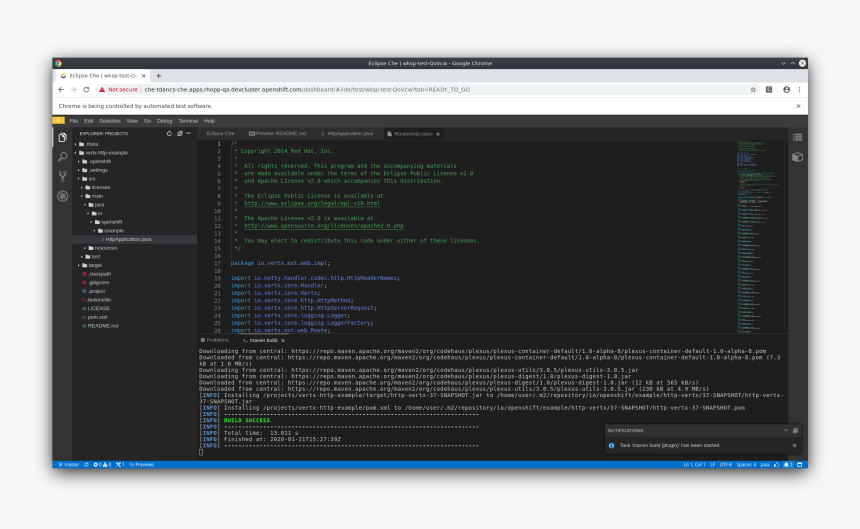The image size is (860, 529).
Task: Open the Source Control view
Action: point(63,176)
